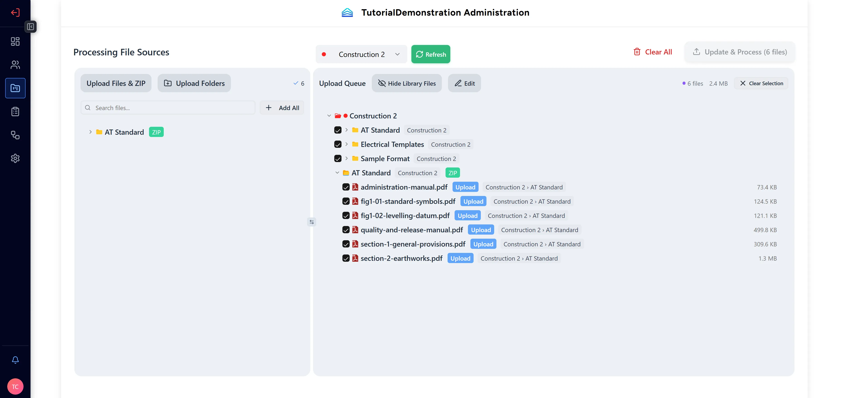This screenshot has width=868, height=398.
Task: Open the dashboard grid icon
Action: click(15, 41)
